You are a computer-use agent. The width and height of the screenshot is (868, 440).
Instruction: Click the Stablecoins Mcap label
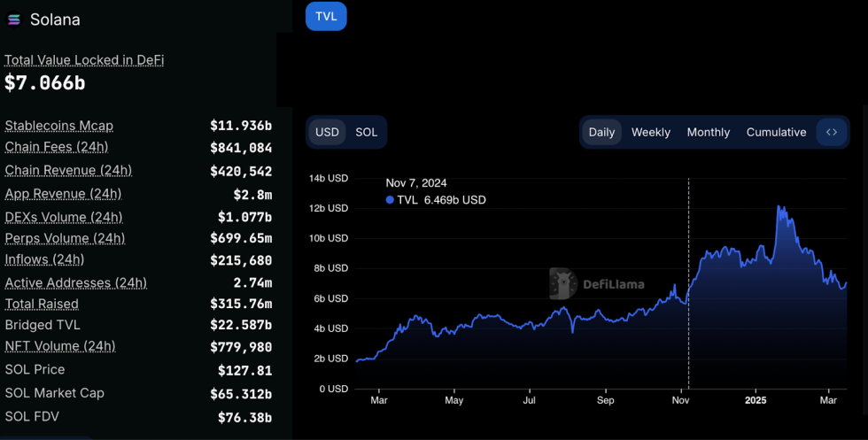(x=58, y=126)
